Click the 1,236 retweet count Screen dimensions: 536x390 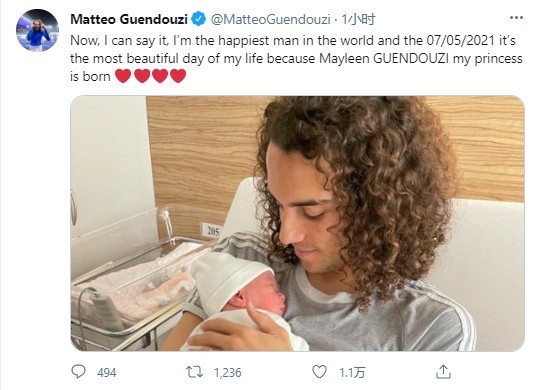point(228,372)
